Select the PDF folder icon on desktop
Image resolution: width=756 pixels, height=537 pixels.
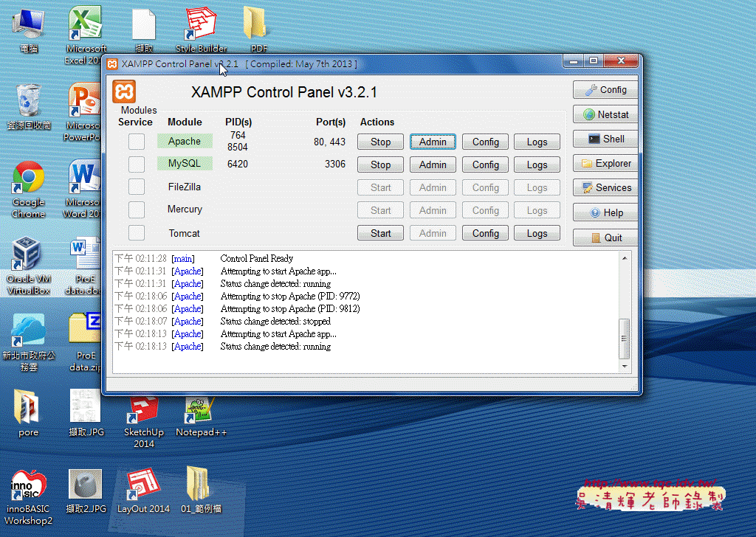click(x=258, y=30)
